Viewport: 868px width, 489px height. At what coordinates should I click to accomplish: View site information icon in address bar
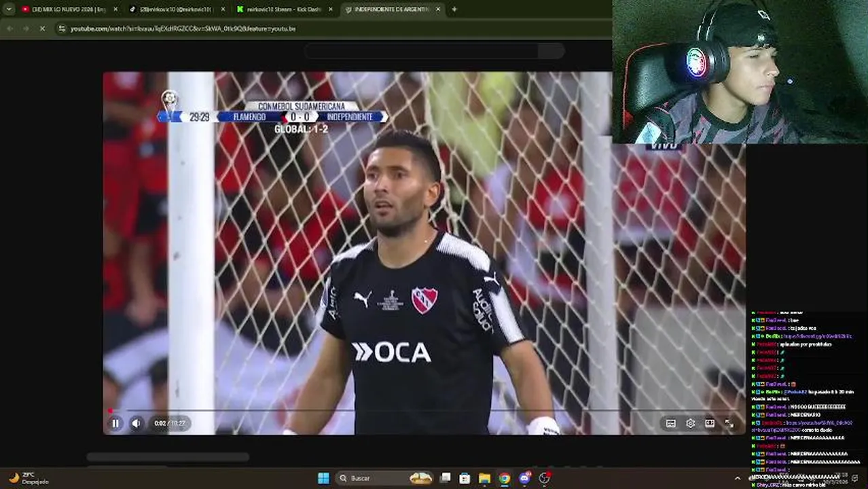(x=62, y=29)
